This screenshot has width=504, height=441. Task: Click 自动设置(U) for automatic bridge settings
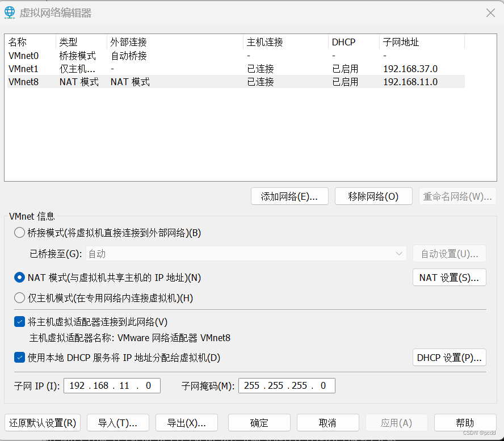click(449, 253)
